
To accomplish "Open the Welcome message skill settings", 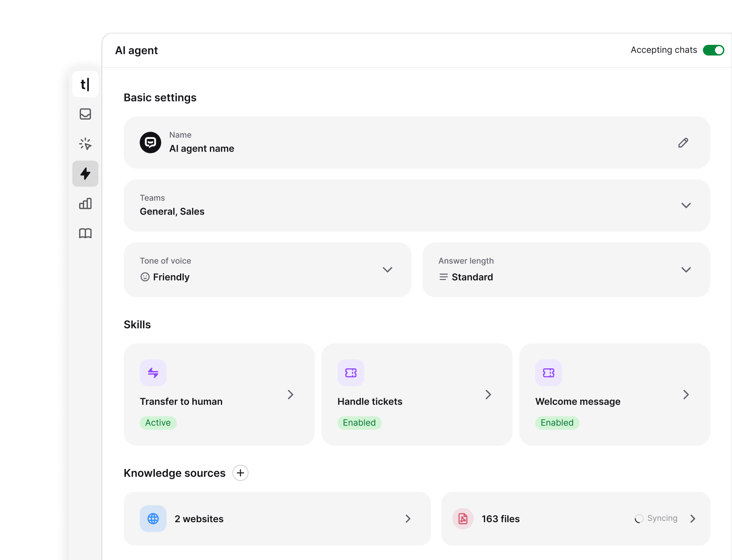I will point(686,395).
